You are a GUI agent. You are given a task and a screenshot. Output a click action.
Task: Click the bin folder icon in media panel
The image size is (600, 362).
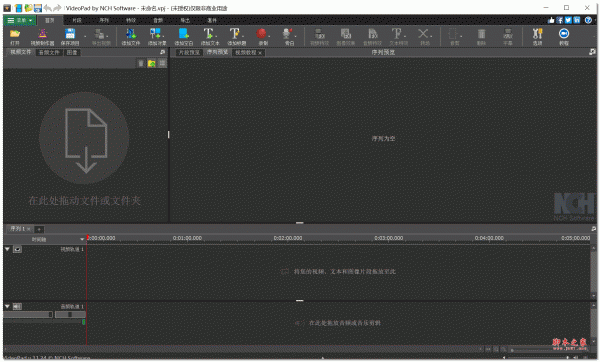[152, 63]
